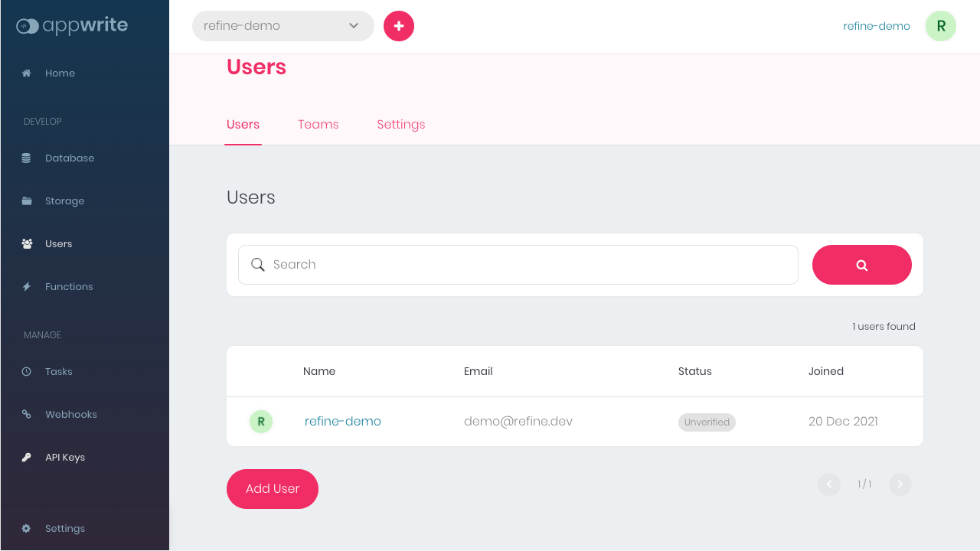The height and width of the screenshot is (551, 980).
Task: Open the Database section icon
Action: pyautogui.click(x=27, y=158)
